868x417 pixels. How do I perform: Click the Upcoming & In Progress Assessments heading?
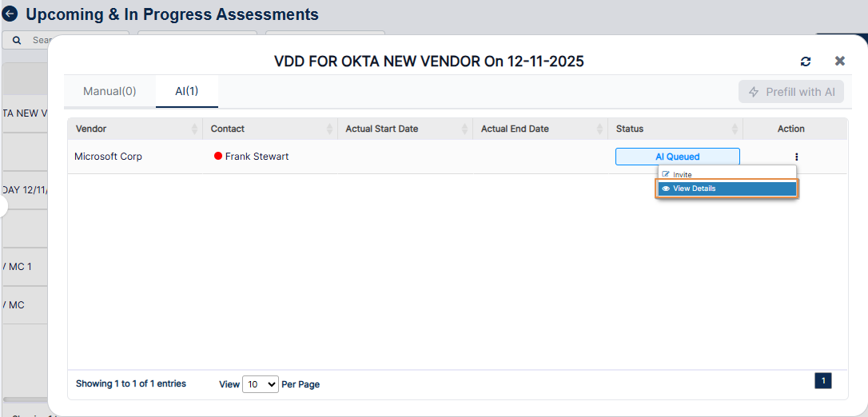coord(172,14)
